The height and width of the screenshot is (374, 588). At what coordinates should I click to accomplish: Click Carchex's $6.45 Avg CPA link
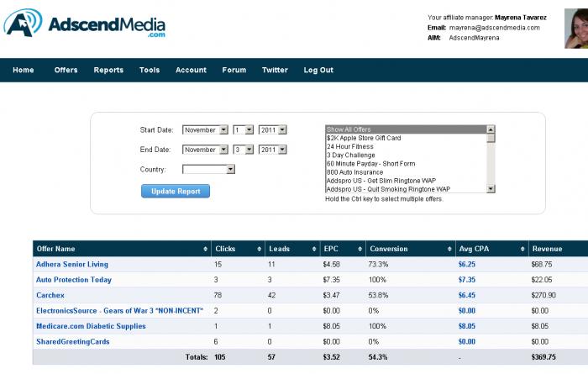[467, 295]
